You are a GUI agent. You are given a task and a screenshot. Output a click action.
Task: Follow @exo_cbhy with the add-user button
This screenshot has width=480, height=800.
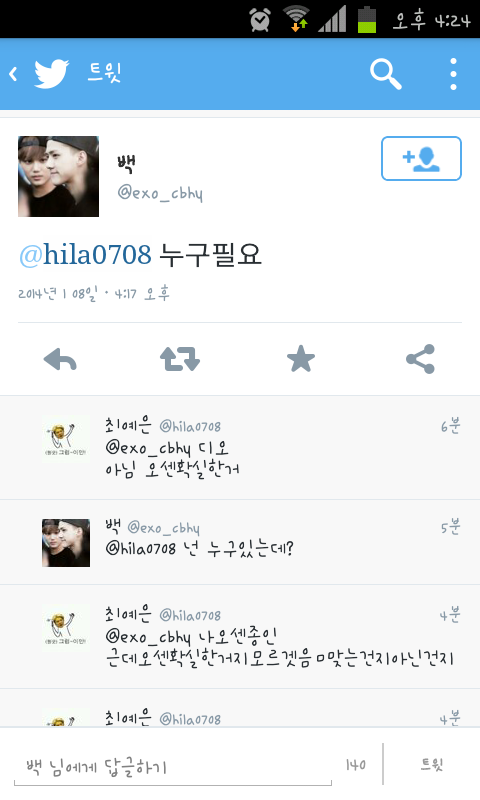tap(421, 158)
